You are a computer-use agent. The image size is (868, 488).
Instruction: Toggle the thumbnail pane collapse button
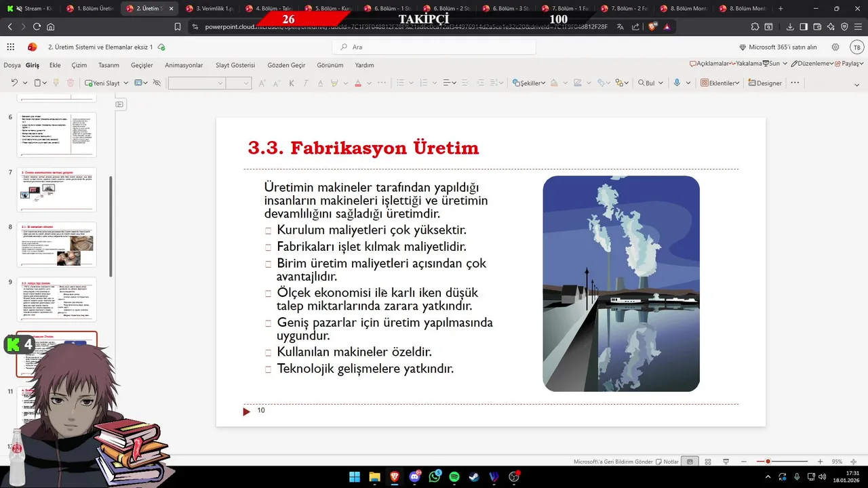(x=119, y=104)
